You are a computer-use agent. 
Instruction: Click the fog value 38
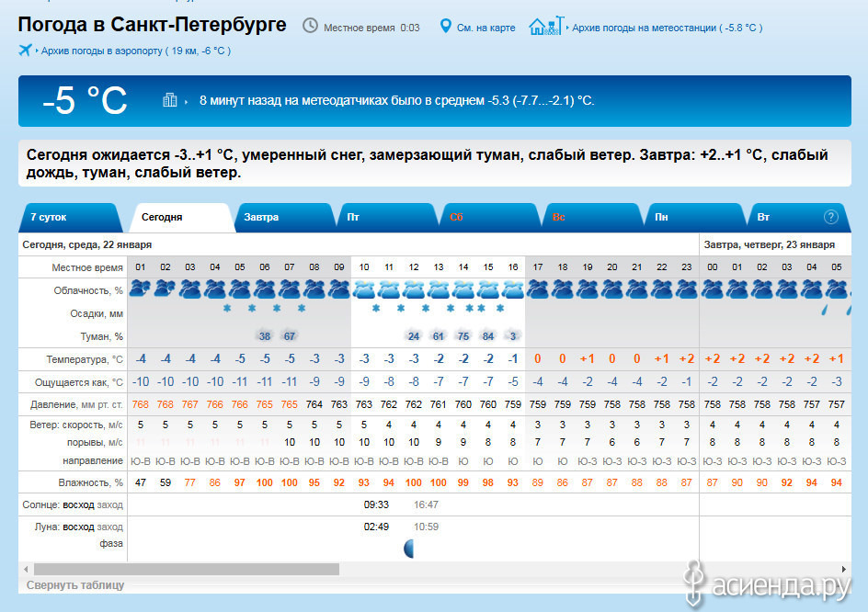click(x=265, y=336)
